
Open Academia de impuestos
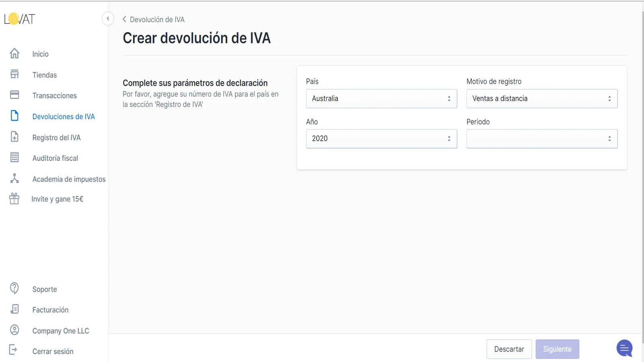point(69,179)
